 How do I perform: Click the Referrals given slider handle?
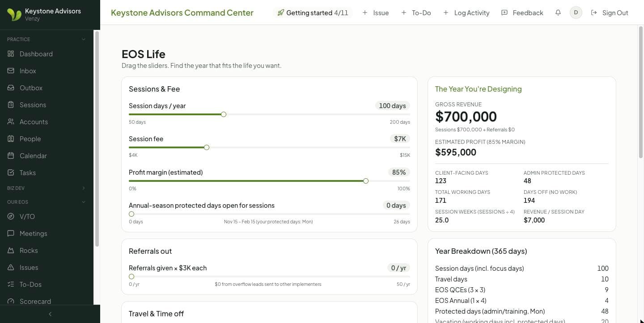131,277
